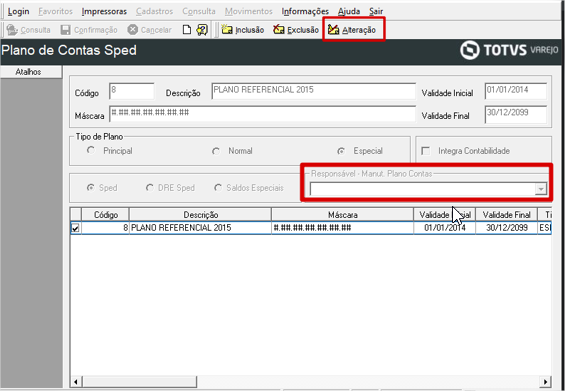Click the help question mark toolbar icon

click(202, 30)
